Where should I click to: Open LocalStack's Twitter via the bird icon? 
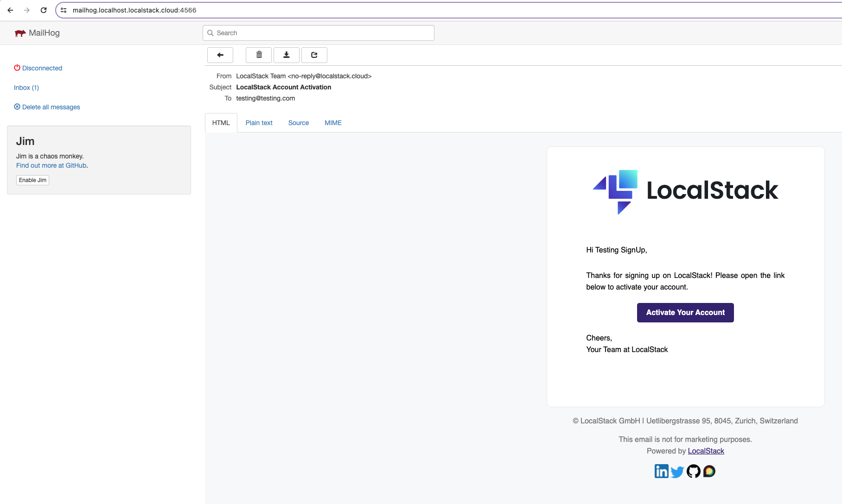point(677,471)
